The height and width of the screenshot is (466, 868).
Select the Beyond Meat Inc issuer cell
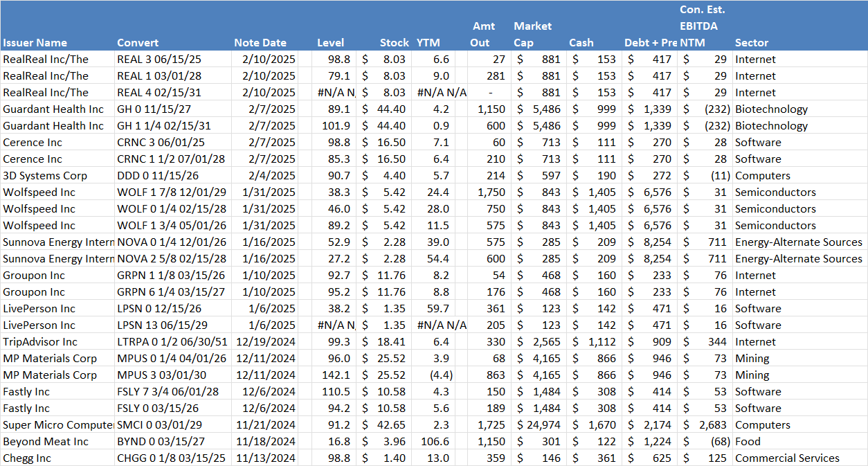(x=46, y=442)
